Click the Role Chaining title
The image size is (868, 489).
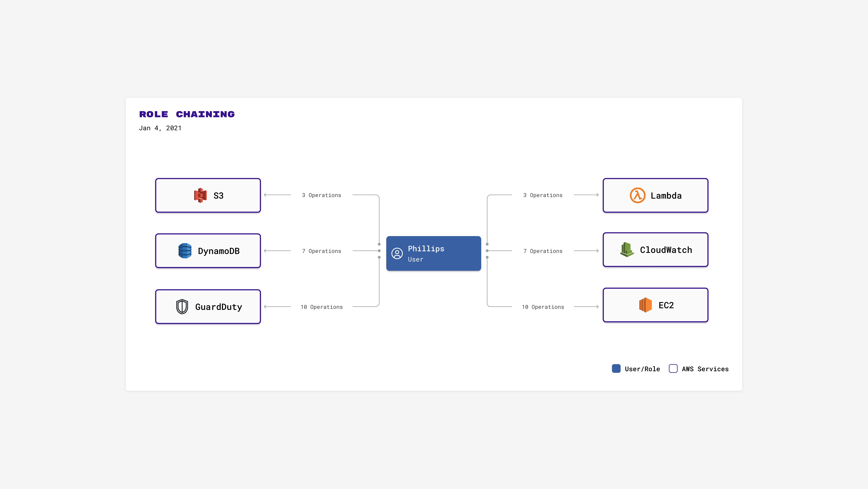click(x=187, y=114)
